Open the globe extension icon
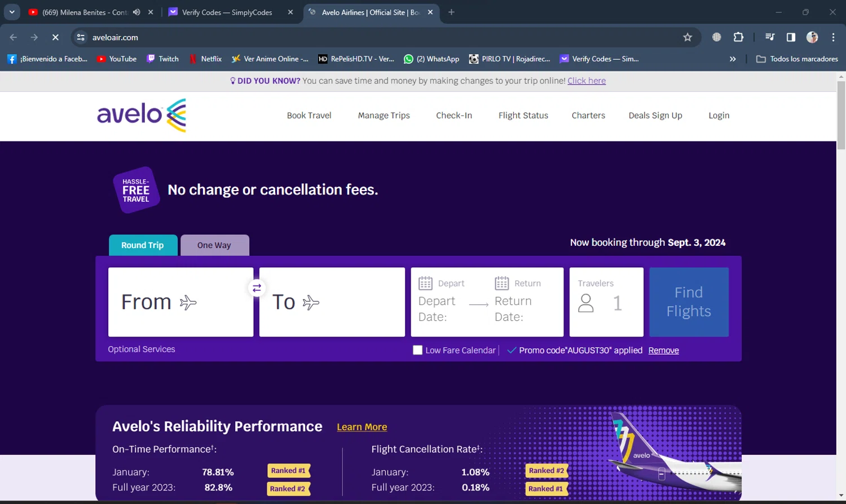The width and height of the screenshot is (846, 504). [717, 37]
